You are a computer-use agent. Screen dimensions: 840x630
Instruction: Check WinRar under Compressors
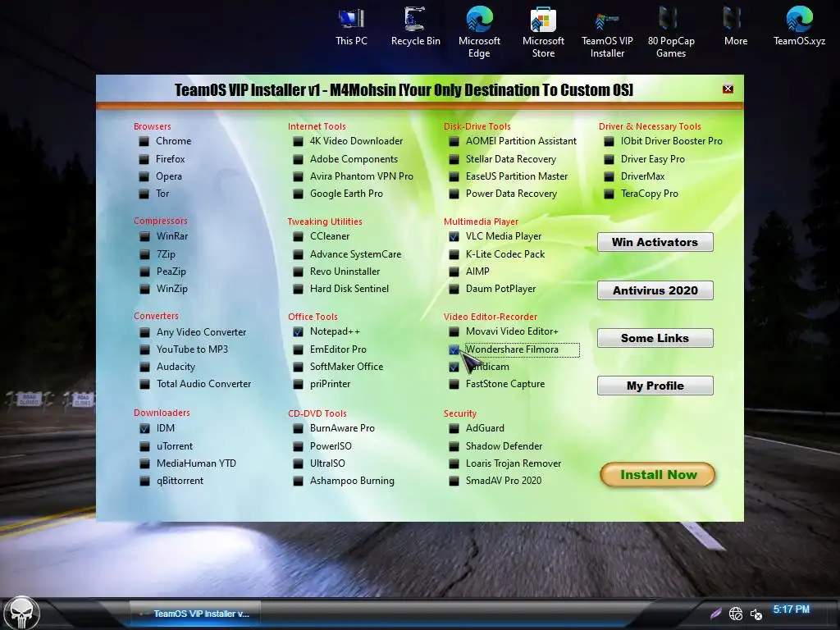pos(144,236)
